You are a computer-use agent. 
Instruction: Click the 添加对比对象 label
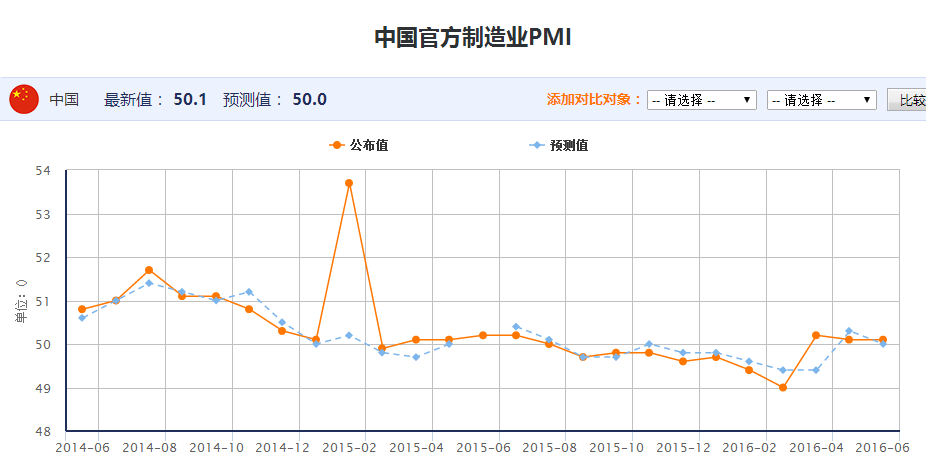[594, 100]
